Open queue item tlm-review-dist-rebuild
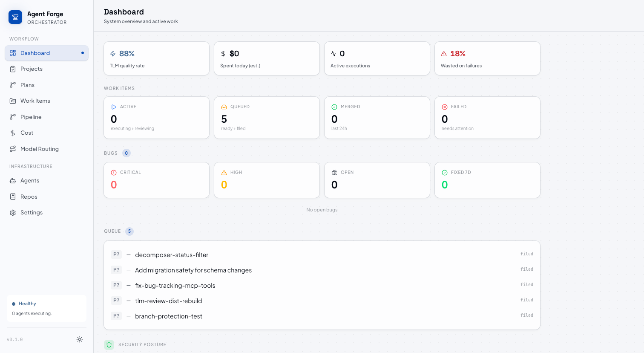 point(322,301)
